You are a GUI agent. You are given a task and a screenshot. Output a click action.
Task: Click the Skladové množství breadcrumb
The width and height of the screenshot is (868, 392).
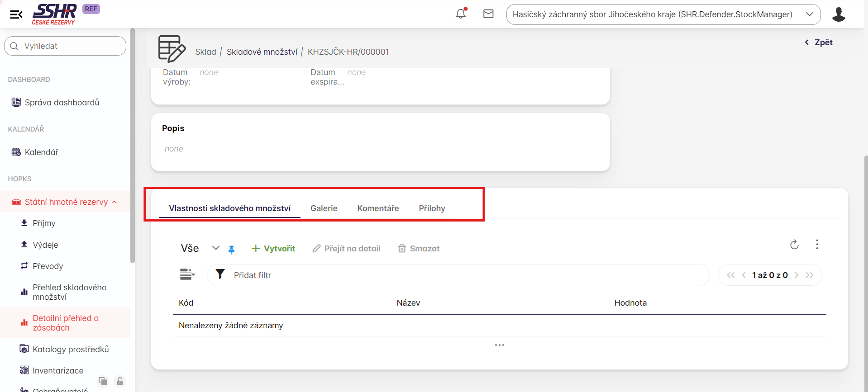[x=262, y=52]
